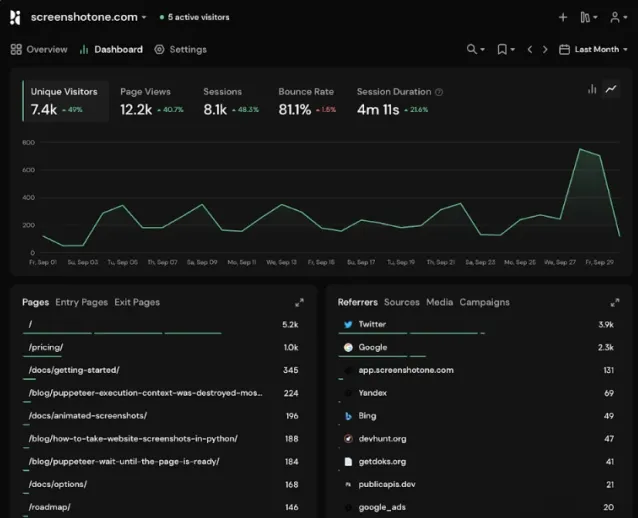The width and height of the screenshot is (638, 518).
Task: Click the app logo icon
Action: click(15, 17)
